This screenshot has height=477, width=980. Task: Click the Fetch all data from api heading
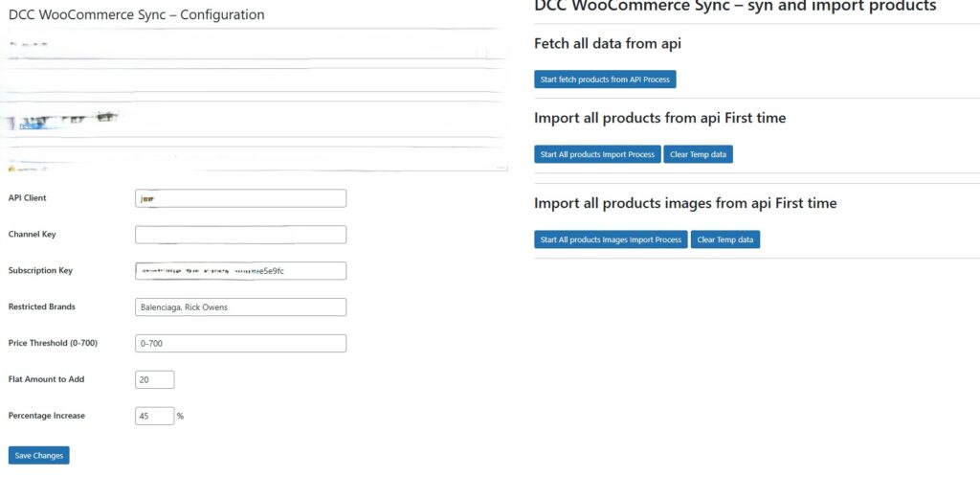pyautogui.click(x=608, y=44)
